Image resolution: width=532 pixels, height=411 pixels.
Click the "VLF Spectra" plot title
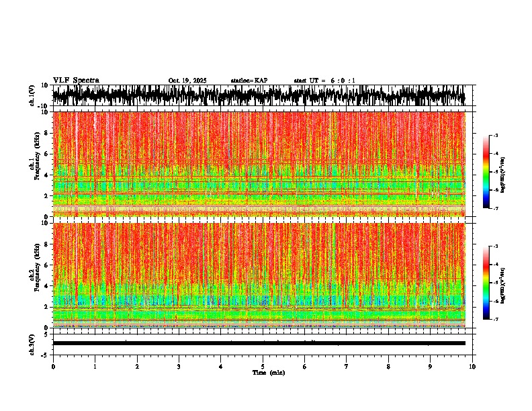point(76,81)
